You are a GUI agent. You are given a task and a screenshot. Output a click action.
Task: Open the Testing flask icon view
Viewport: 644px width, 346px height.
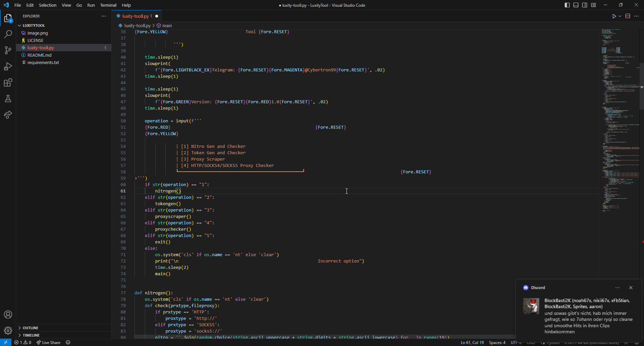[8, 99]
